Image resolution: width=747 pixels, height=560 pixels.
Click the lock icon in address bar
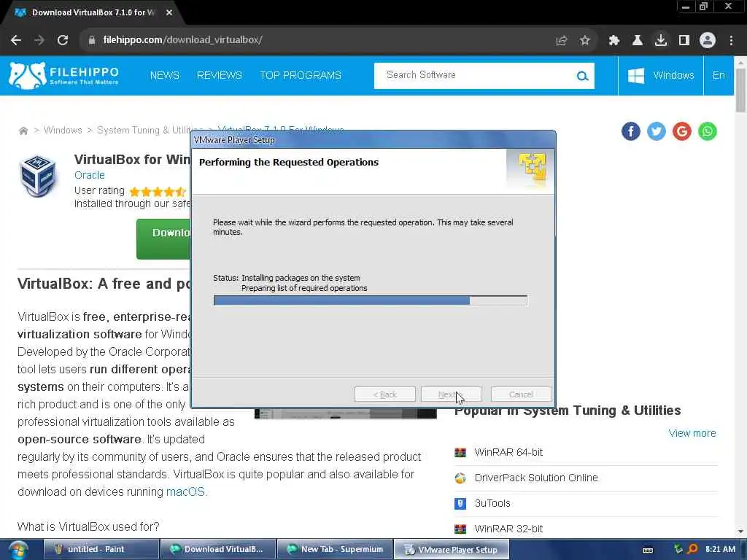pyautogui.click(x=91, y=40)
